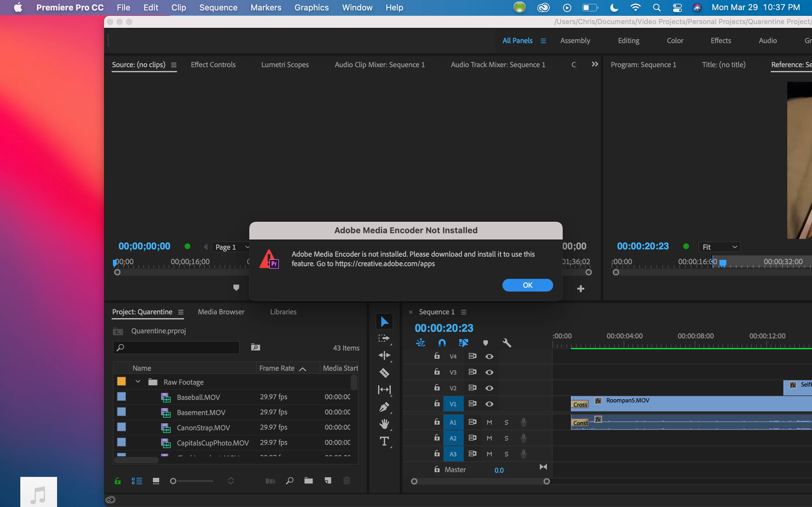Click OK in Media Encoder dialog
812x507 pixels.
tap(527, 285)
